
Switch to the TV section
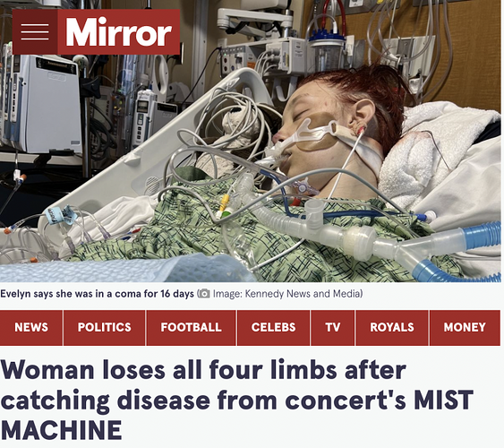[333, 328]
